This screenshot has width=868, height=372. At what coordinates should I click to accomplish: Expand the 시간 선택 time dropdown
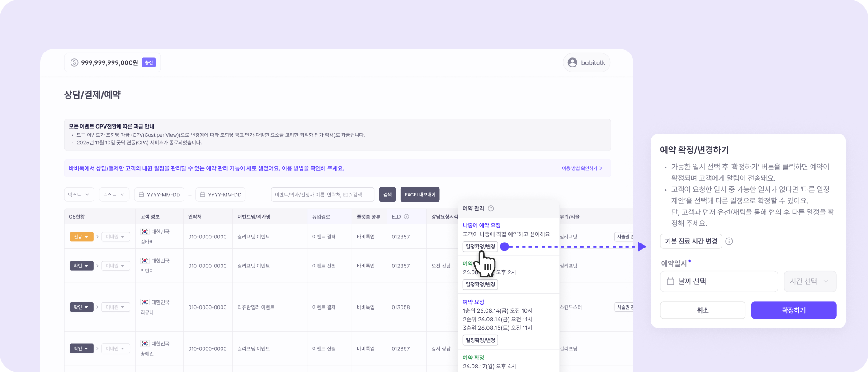click(x=810, y=281)
